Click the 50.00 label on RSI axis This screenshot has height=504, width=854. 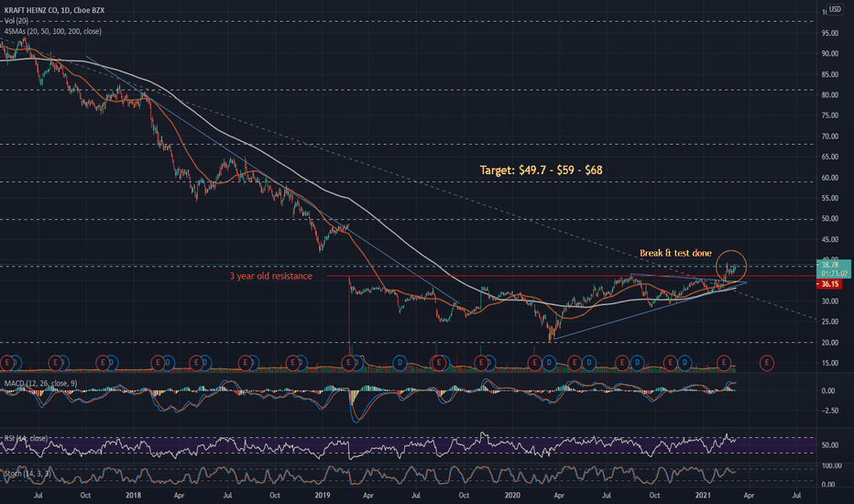[830, 445]
